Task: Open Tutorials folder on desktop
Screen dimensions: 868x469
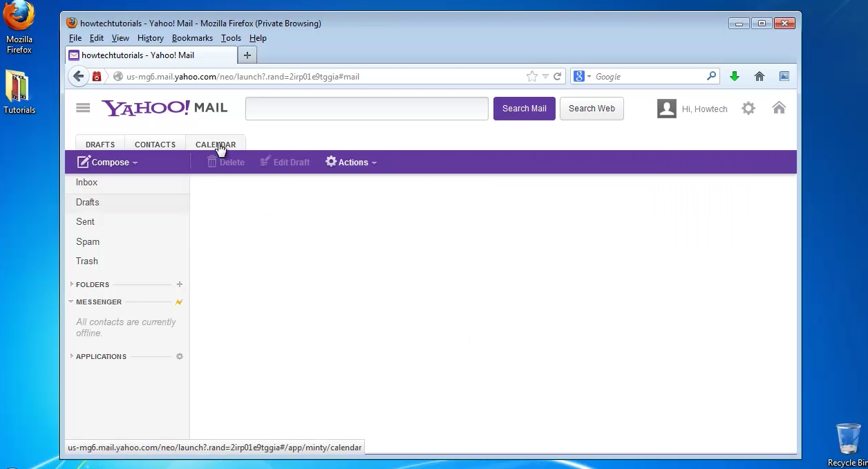Action: pyautogui.click(x=19, y=92)
